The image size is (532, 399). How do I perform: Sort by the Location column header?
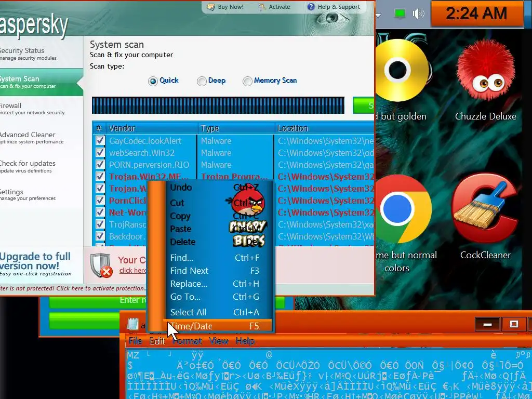click(x=325, y=128)
